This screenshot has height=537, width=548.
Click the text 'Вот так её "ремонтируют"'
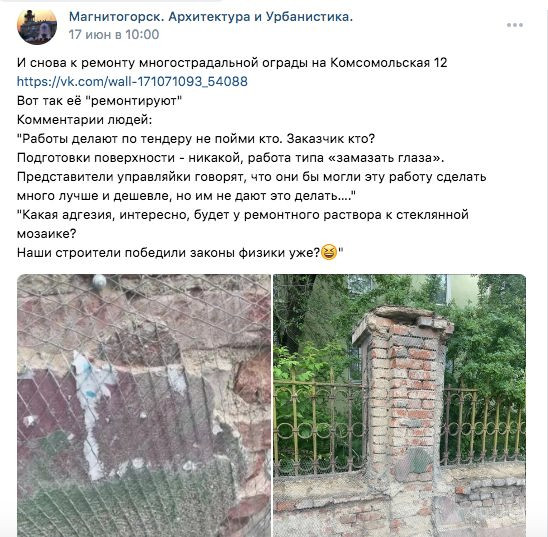(x=100, y=101)
